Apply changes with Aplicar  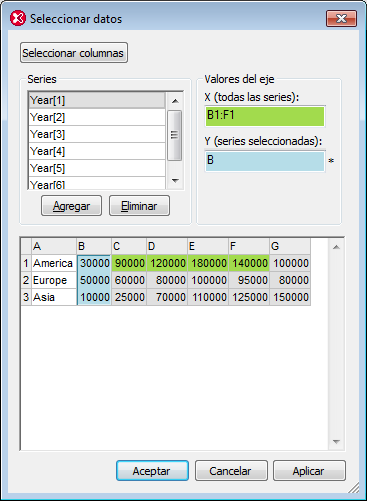(x=309, y=471)
